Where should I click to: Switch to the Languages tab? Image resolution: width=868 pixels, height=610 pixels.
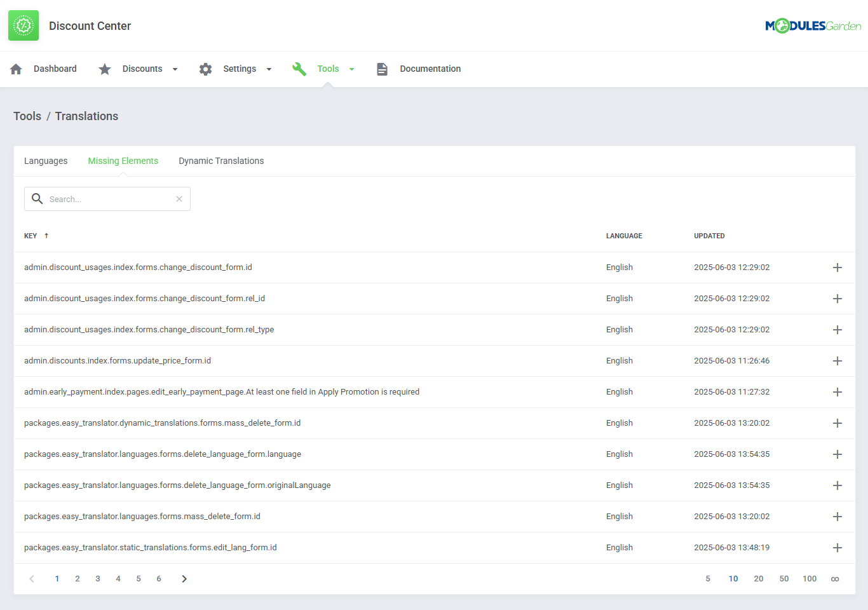(x=46, y=161)
